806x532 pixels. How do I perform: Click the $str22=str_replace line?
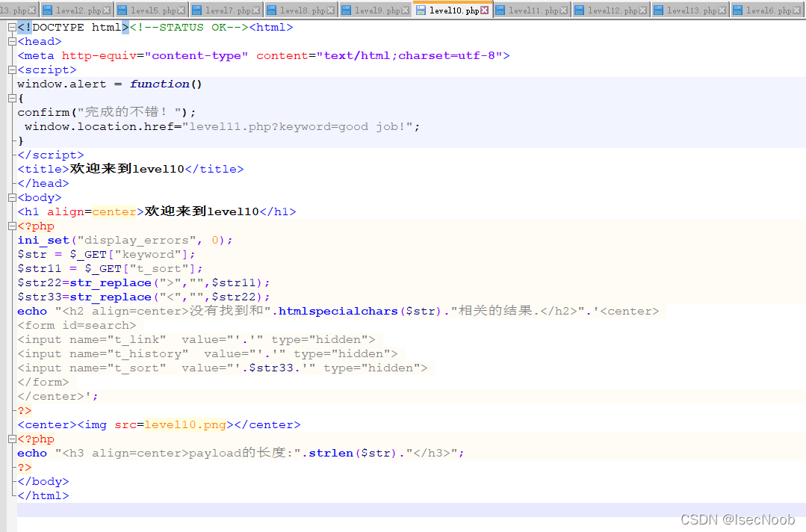pos(144,282)
